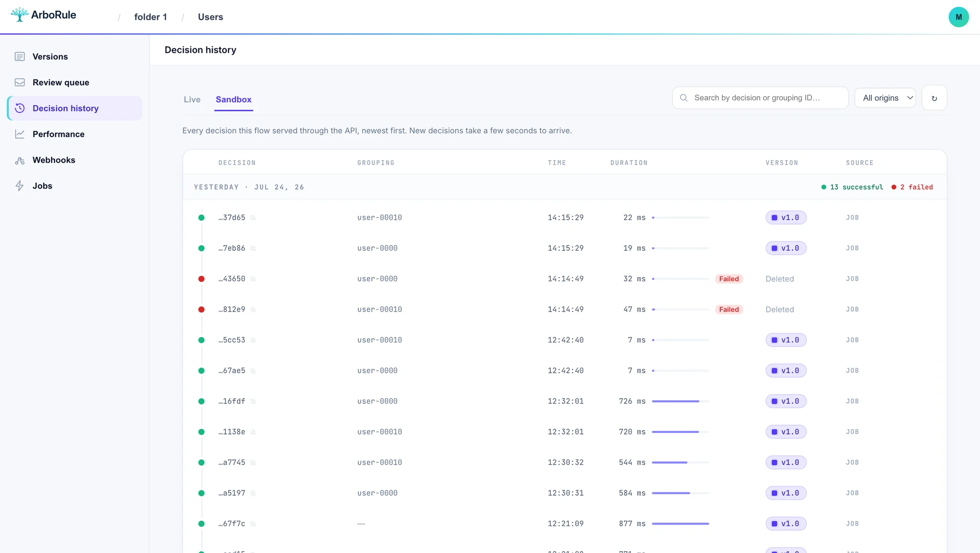
Task: Click the 726 ms duration bar
Action: [x=680, y=401]
